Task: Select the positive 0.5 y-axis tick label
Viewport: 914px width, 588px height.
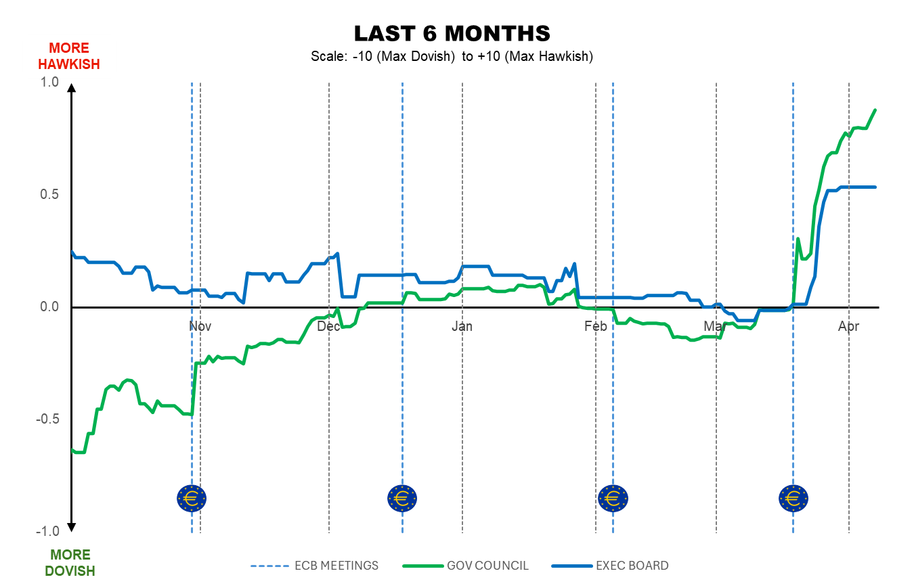Action: click(51, 195)
